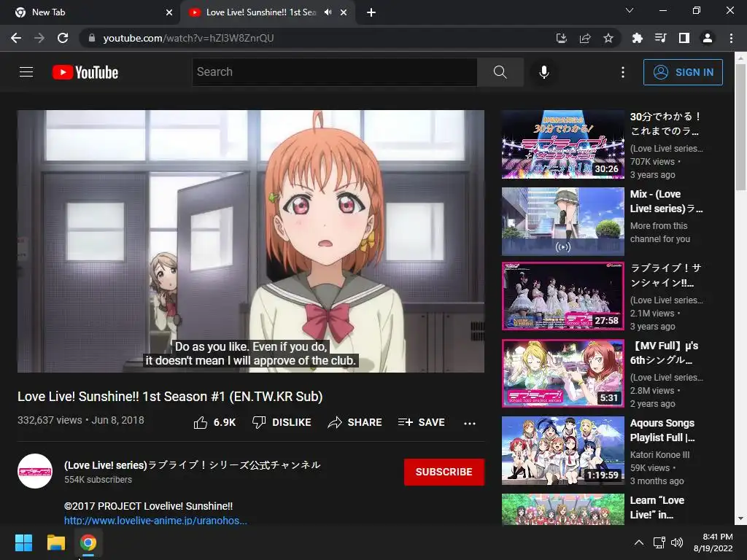Start voice search with the microphone
Image resolution: width=747 pixels, height=560 pixels.
pyautogui.click(x=543, y=72)
